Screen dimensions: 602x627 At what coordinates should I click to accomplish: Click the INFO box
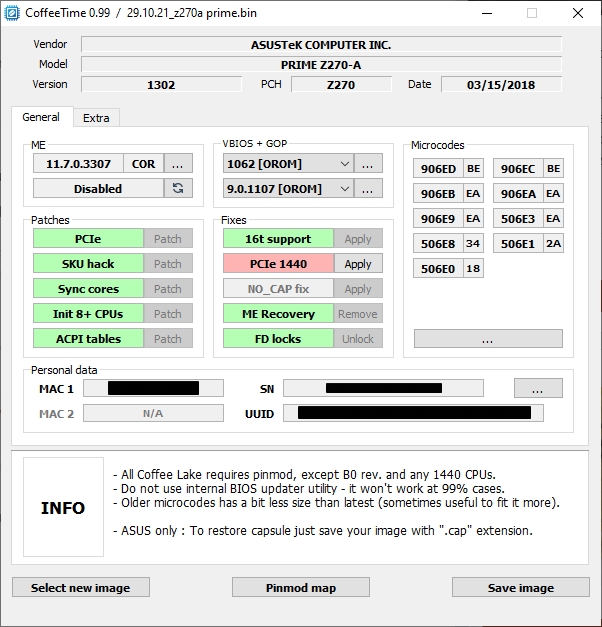click(63, 507)
